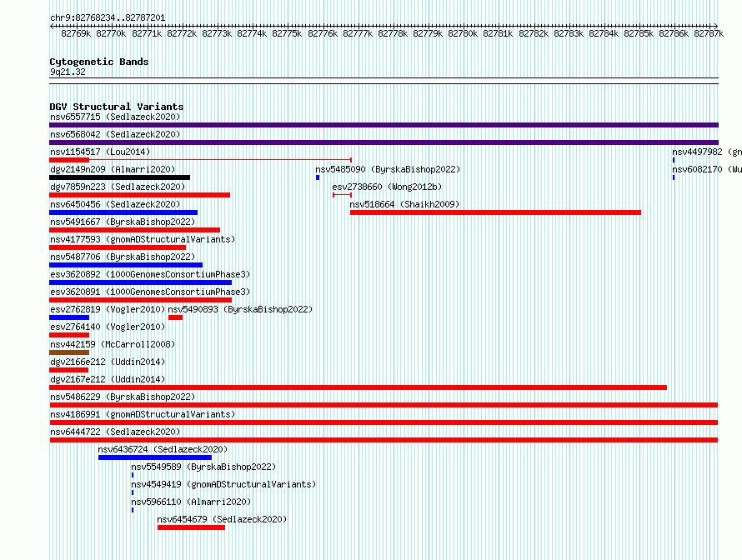Click the chr9:82768234..82787201 region label

[108, 17]
